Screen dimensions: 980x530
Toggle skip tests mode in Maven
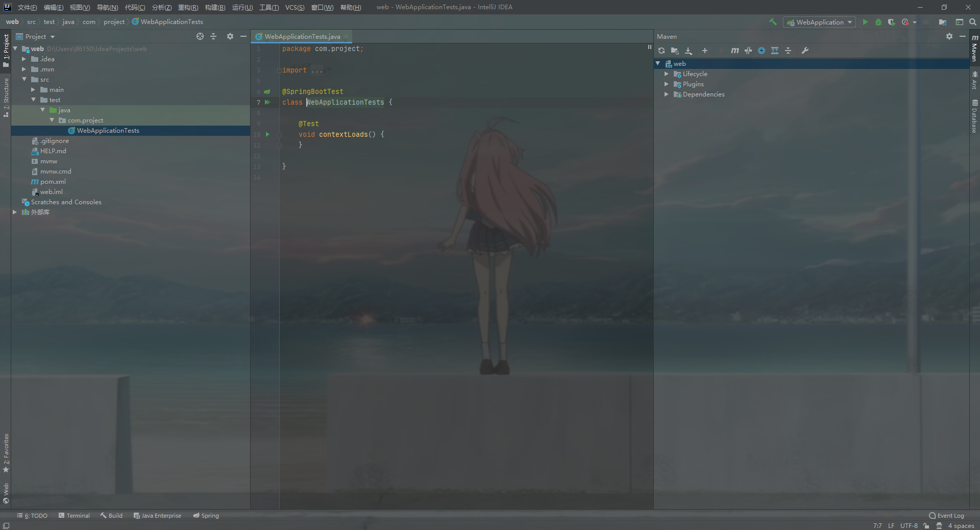click(x=762, y=51)
